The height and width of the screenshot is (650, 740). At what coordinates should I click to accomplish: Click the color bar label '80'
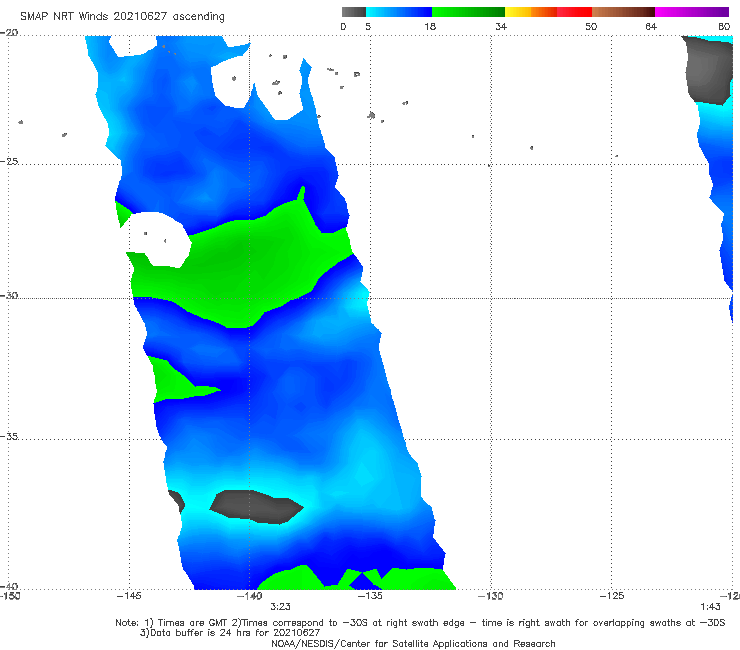click(724, 26)
